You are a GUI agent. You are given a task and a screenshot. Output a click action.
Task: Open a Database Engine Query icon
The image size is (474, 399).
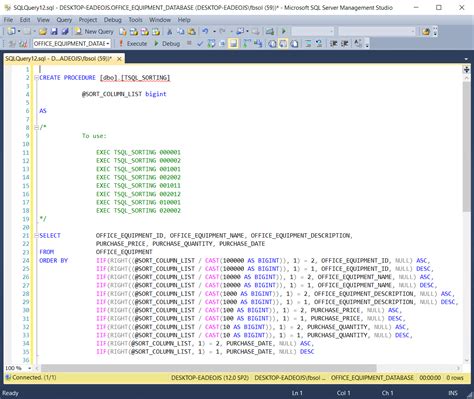[123, 32]
